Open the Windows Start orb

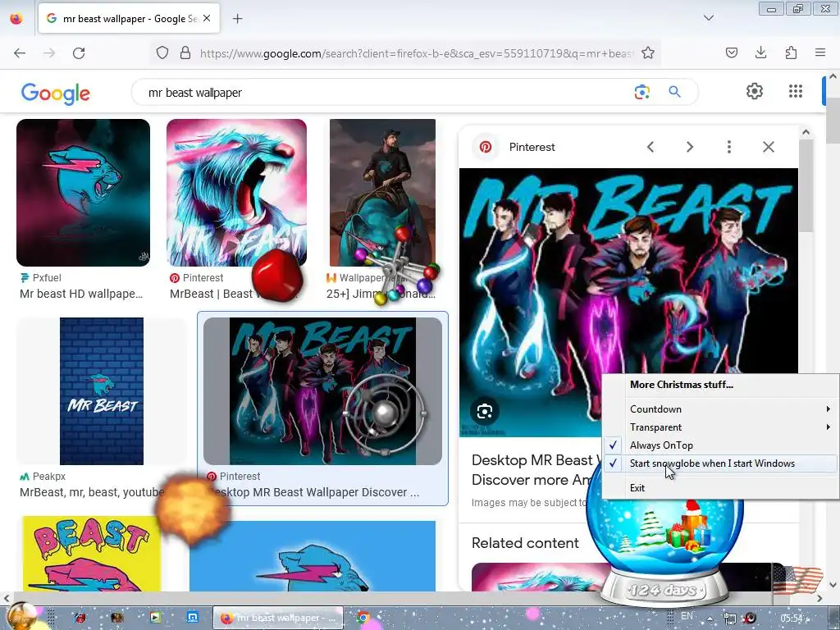(21, 616)
